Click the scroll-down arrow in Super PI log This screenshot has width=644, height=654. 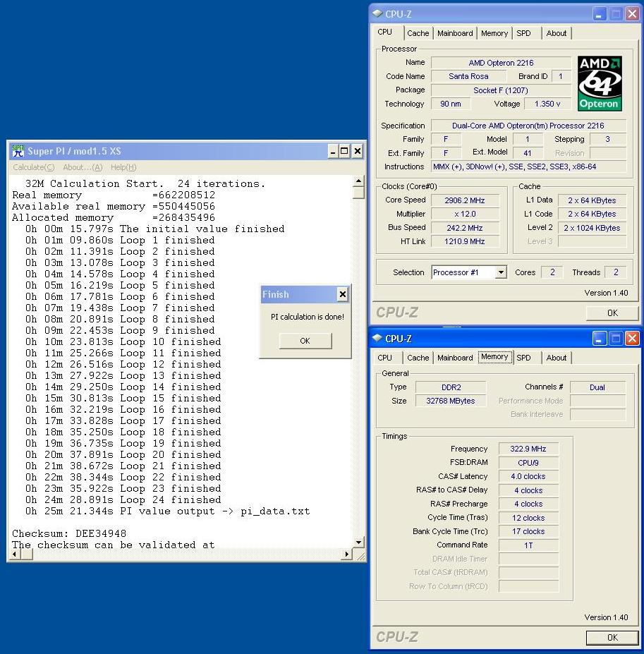click(x=358, y=543)
